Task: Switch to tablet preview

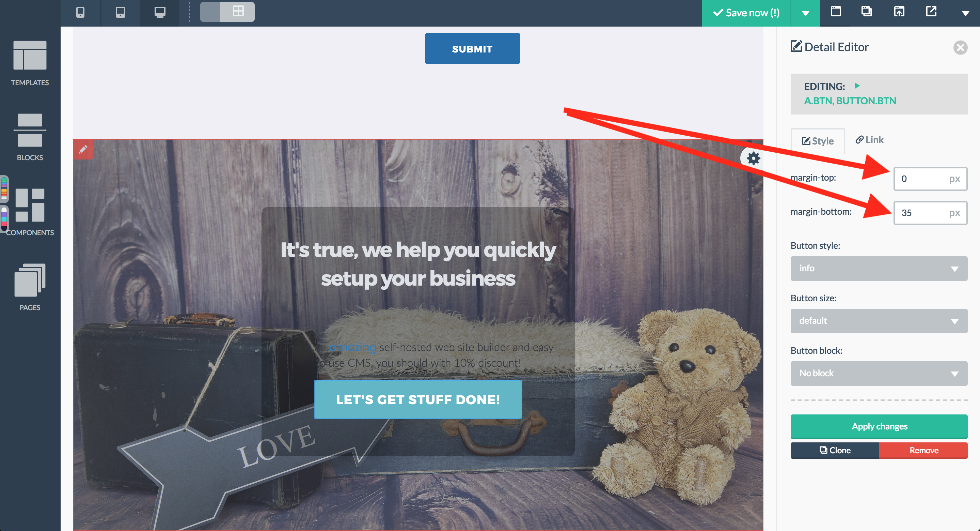Action: 120,13
